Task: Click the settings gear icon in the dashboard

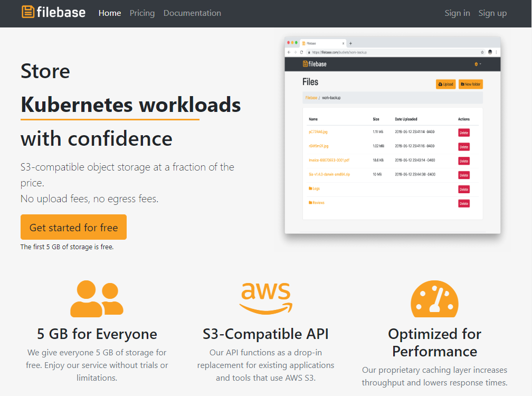Action: pos(476,64)
